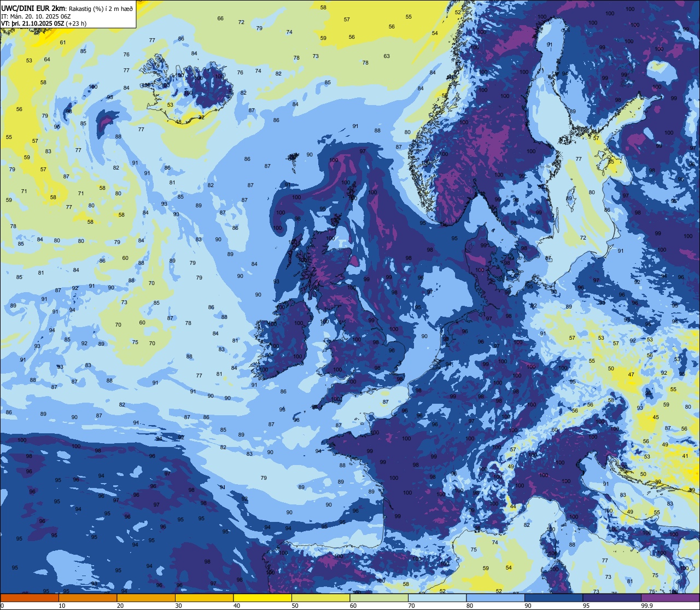Viewport: 700px width, 610px height.
Task: Click the map value '66'
Action: pyautogui.click(x=220, y=19)
